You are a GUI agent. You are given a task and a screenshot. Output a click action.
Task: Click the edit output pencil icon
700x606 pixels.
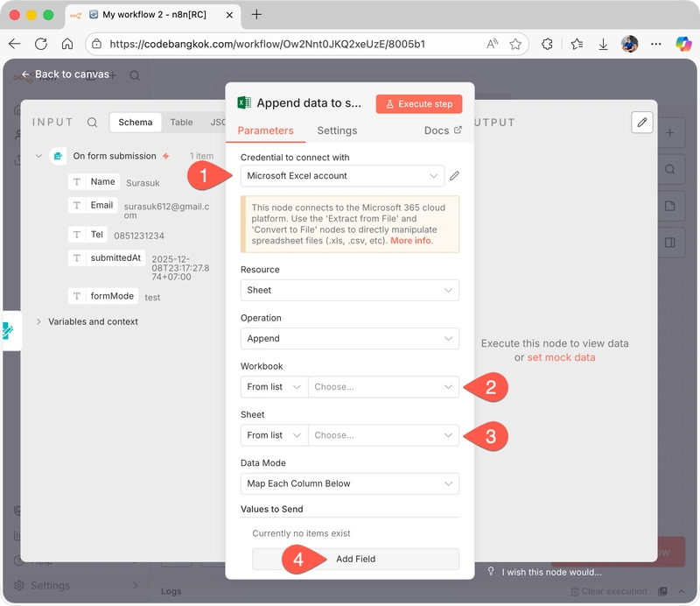point(642,123)
